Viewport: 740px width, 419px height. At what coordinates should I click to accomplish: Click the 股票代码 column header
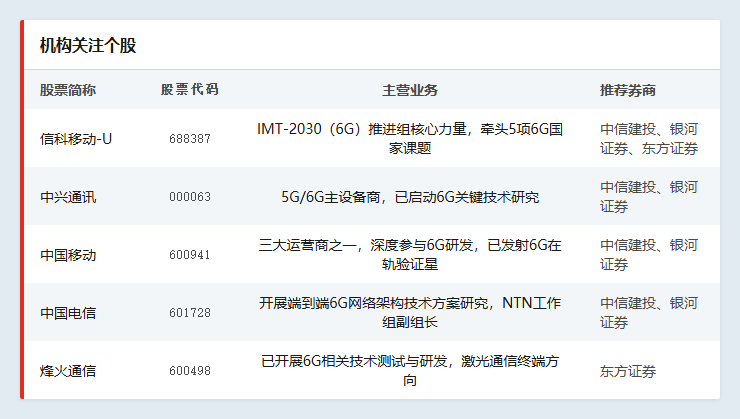190,90
